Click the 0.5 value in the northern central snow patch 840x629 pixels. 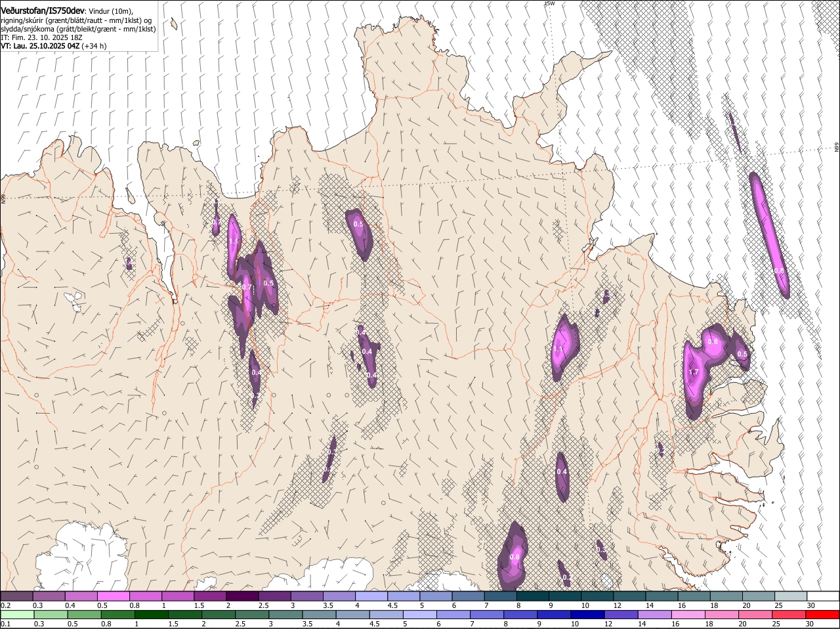click(x=358, y=224)
